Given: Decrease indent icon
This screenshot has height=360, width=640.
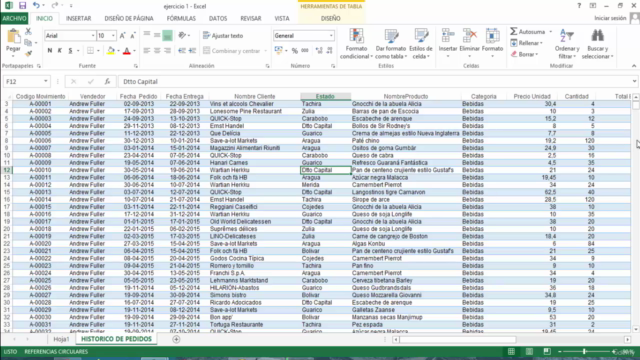Looking at the screenshot, I should [182, 51].
